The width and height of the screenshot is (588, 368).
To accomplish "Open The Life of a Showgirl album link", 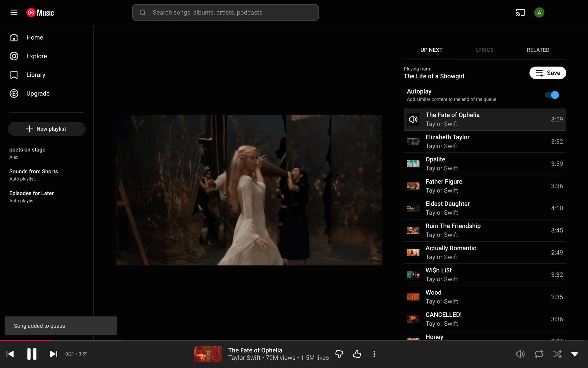I will 434,76.
